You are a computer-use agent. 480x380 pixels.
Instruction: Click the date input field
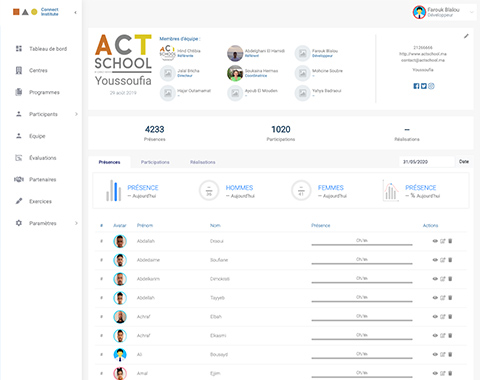pyautogui.click(x=427, y=162)
